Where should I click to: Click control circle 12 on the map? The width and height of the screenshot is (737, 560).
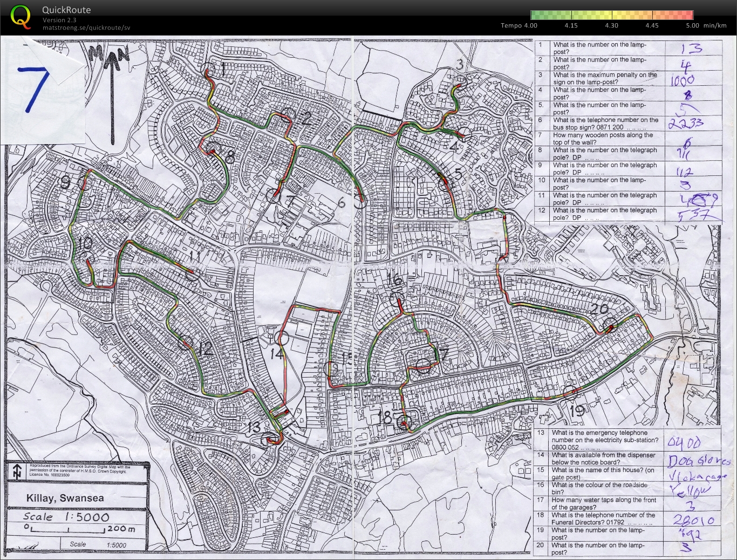click(185, 342)
